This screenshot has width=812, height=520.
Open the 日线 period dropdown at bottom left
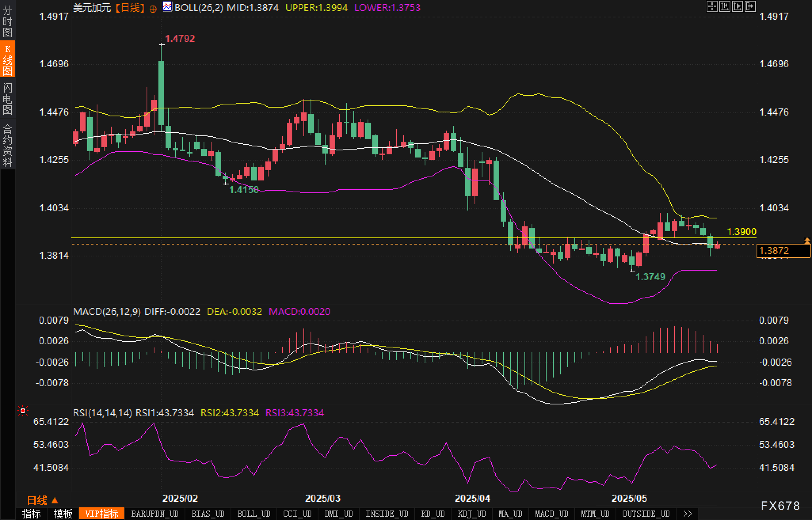pos(42,500)
